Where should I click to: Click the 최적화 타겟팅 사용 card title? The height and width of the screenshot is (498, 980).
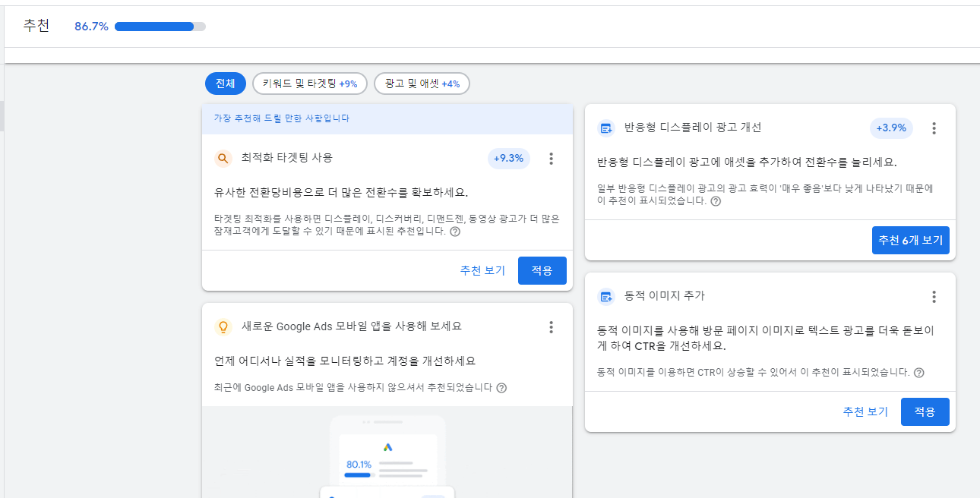[x=287, y=158]
